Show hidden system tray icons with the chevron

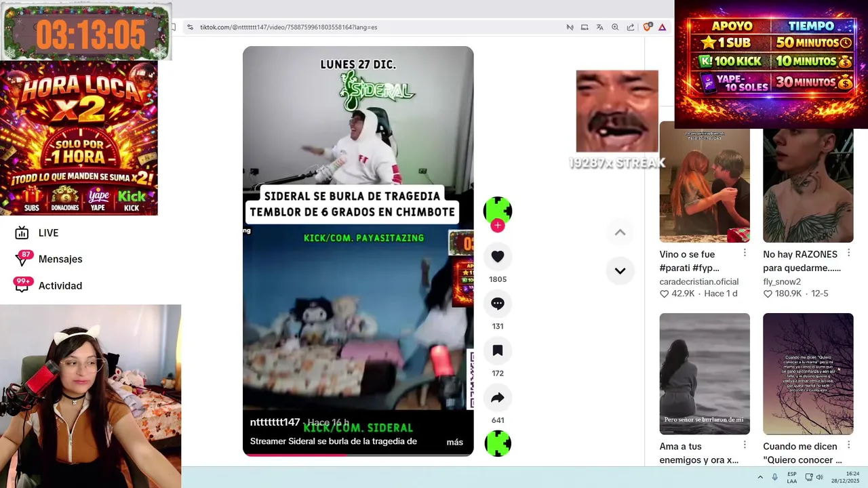click(x=760, y=477)
